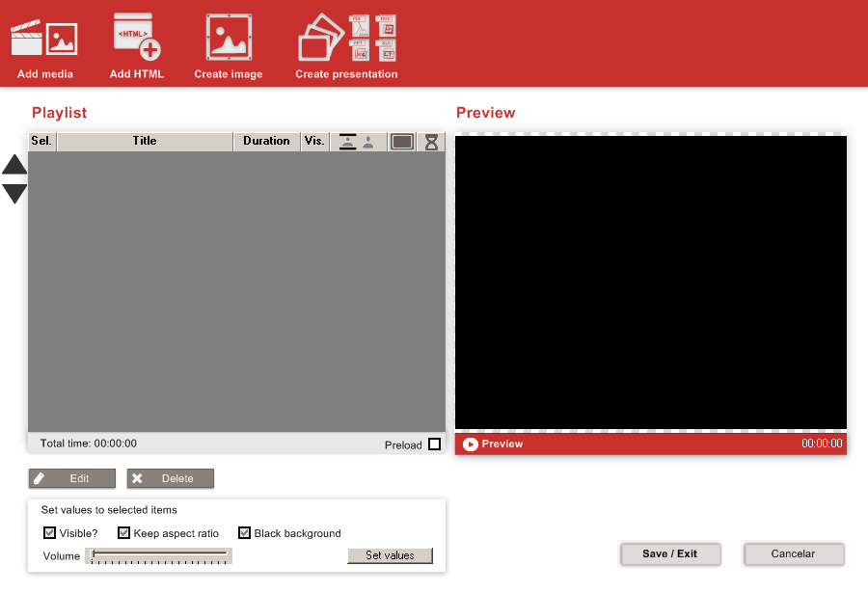Uncheck Keep aspect ratio
This screenshot has height=593, width=868.
(x=123, y=533)
